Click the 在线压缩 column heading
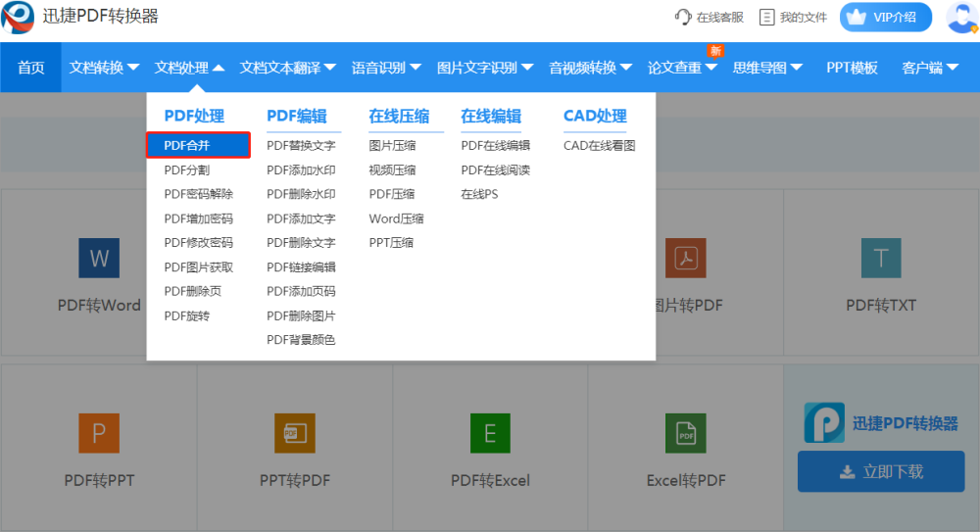This screenshot has width=980, height=532. pyautogui.click(x=399, y=116)
